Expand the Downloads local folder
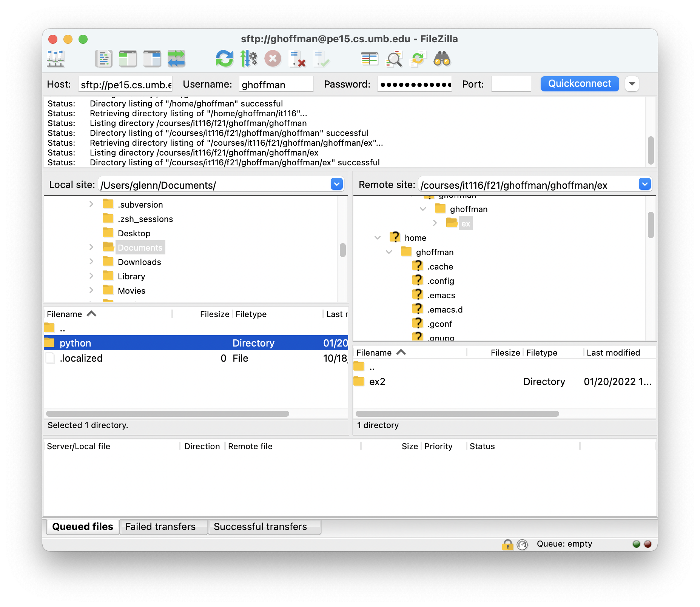This screenshot has width=700, height=607. 91,262
